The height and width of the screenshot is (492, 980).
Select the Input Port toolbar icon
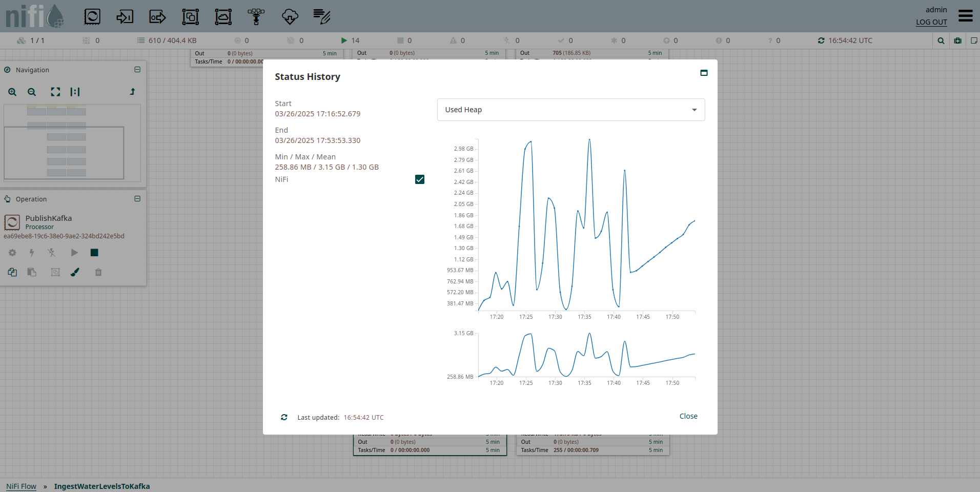125,17
